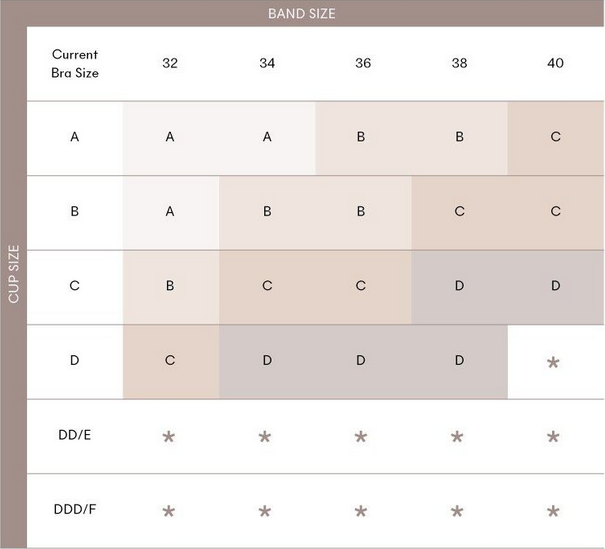Click the C cell for cup D, band 32

click(x=170, y=360)
